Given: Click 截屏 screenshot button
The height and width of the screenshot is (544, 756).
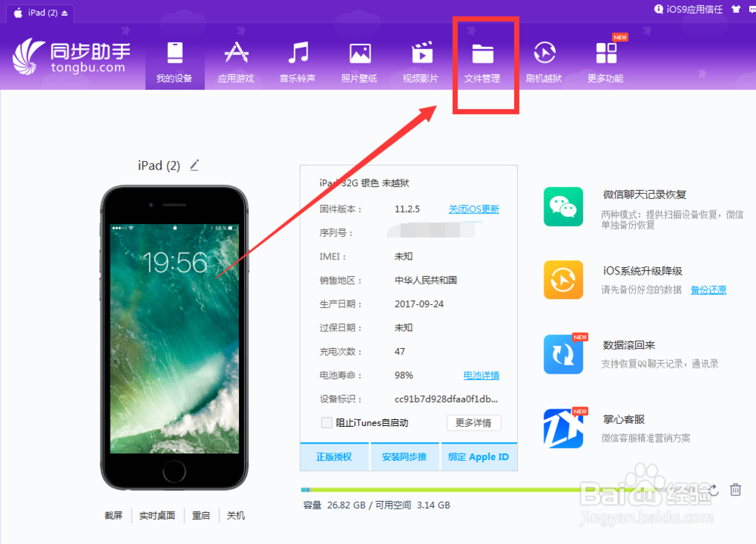Looking at the screenshot, I should tap(114, 515).
